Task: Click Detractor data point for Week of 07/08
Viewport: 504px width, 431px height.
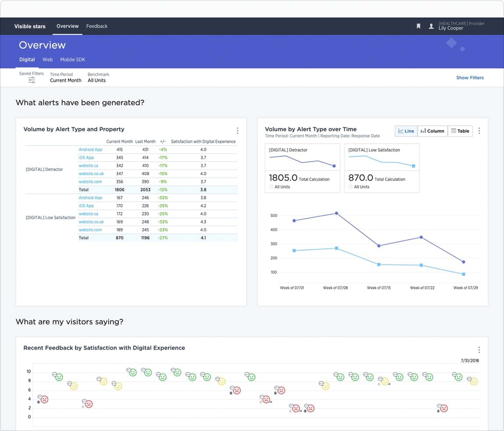Action: tap(336, 213)
